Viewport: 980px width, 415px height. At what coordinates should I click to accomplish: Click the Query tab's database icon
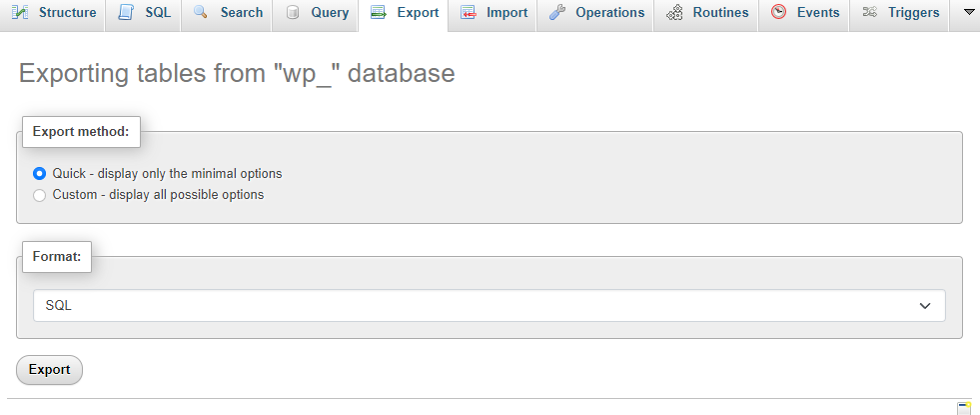[293, 13]
